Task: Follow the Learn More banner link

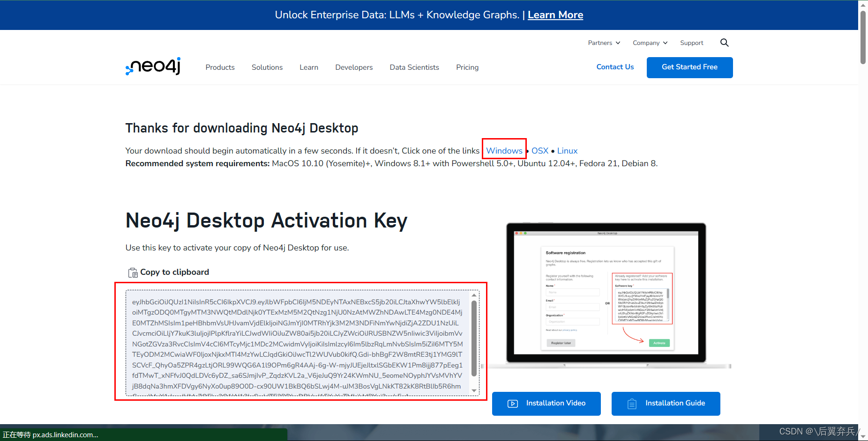Action: 555,15
